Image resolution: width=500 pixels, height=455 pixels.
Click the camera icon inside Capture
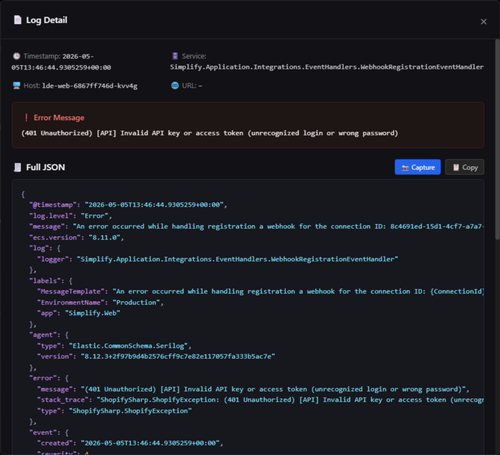pyautogui.click(x=405, y=168)
